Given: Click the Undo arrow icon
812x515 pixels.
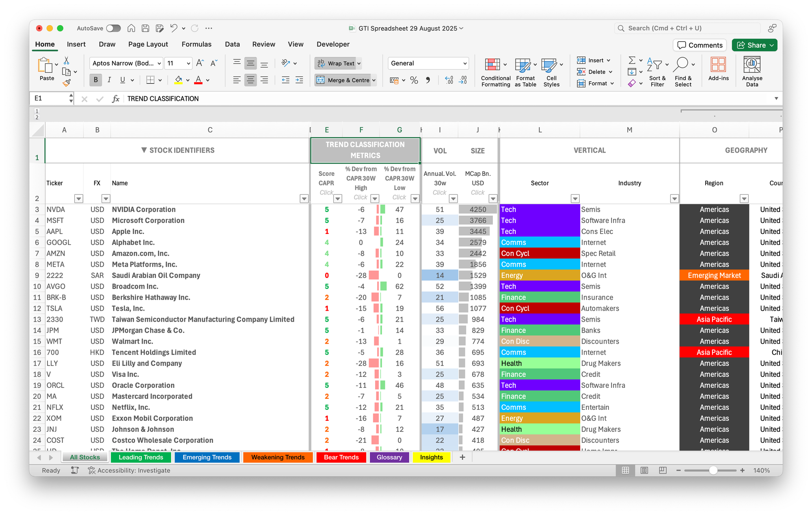Looking at the screenshot, I should [x=173, y=28].
